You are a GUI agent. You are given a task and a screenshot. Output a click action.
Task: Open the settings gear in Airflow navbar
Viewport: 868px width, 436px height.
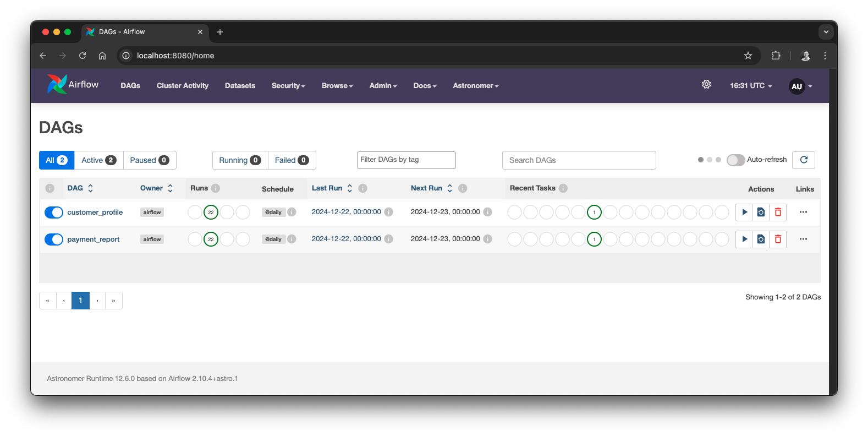point(706,84)
